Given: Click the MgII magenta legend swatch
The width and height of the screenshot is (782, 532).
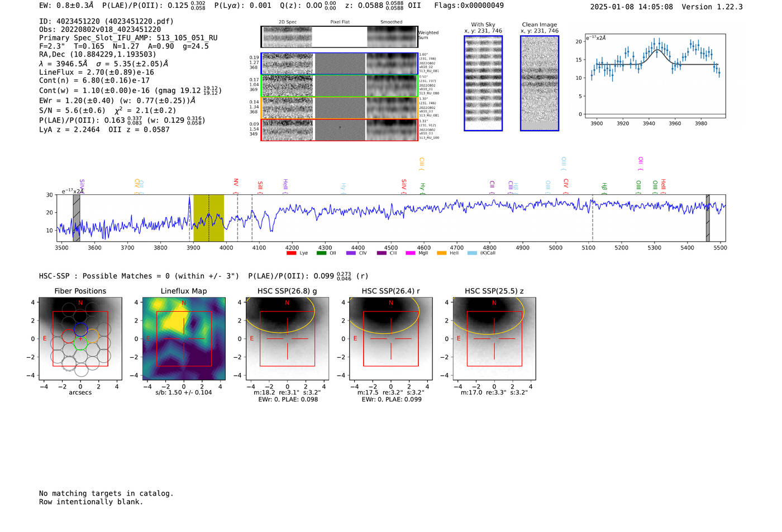Looking at the screenshot, I should coord(411,253).
